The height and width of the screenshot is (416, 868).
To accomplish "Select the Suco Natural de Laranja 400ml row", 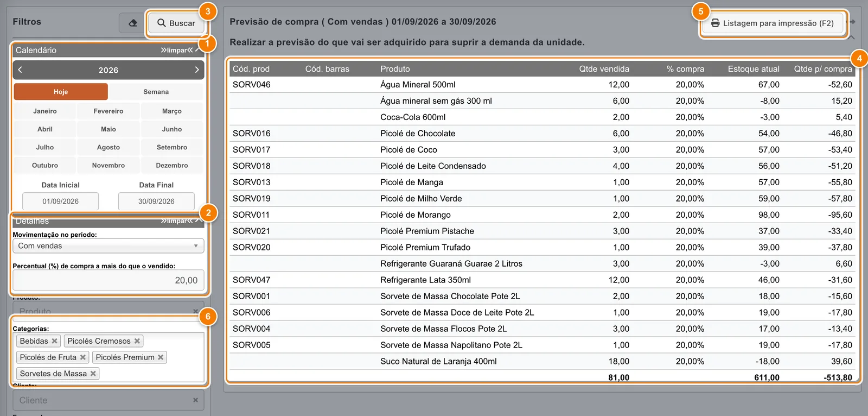I will (x=542, y=362).
